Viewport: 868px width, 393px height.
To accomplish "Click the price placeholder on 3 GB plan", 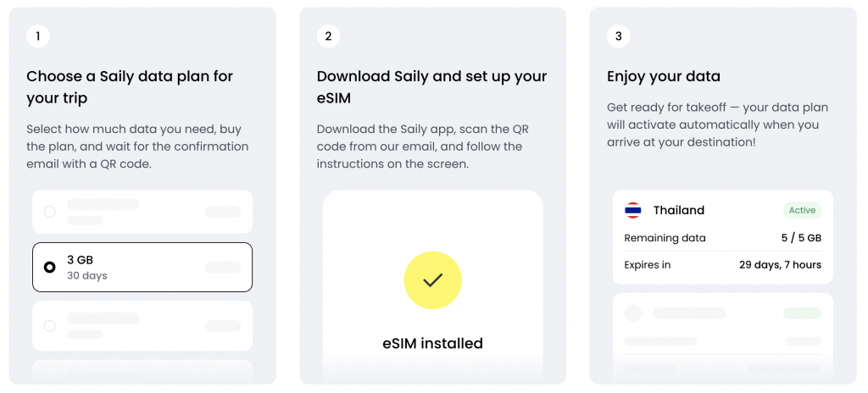I will pos(223,268).
